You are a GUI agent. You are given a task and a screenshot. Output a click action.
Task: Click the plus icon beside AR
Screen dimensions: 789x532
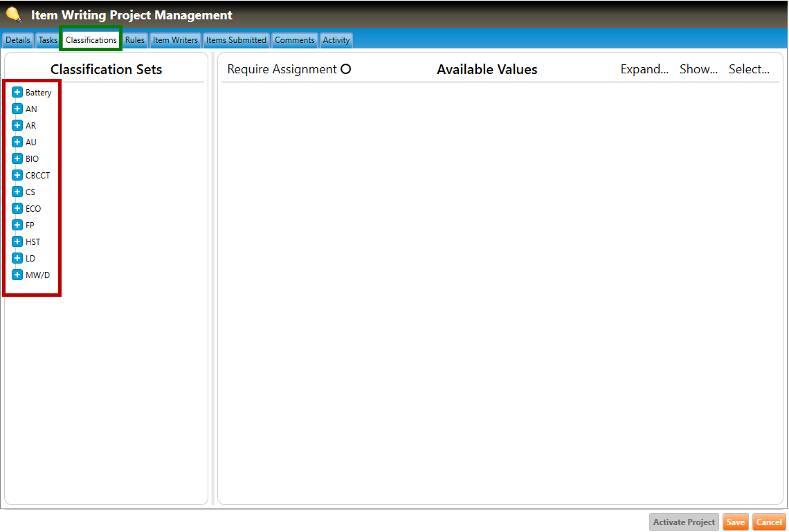[18, 125]
